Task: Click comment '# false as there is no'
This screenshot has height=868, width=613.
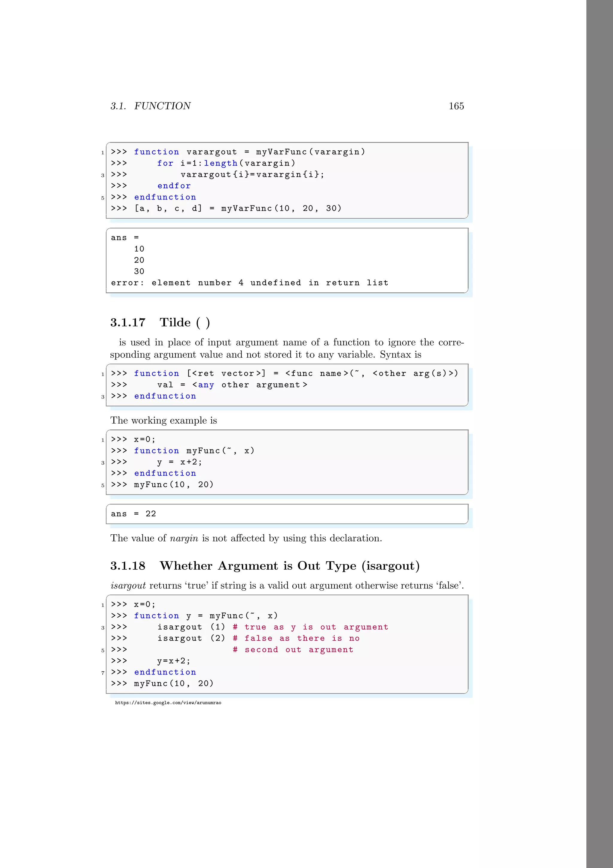Action: (x=296, y=639)
